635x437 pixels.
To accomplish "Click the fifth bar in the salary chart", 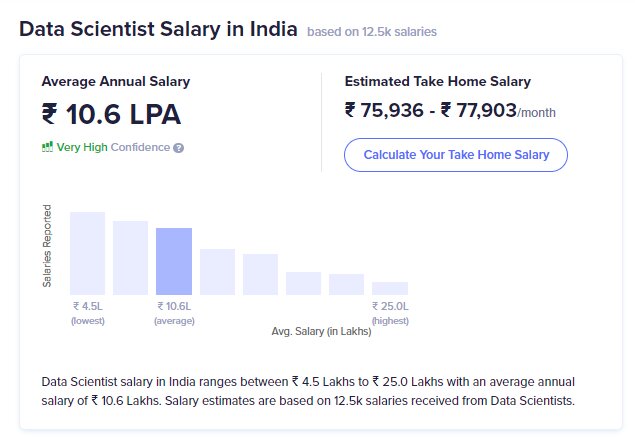I will coord(260,274).
